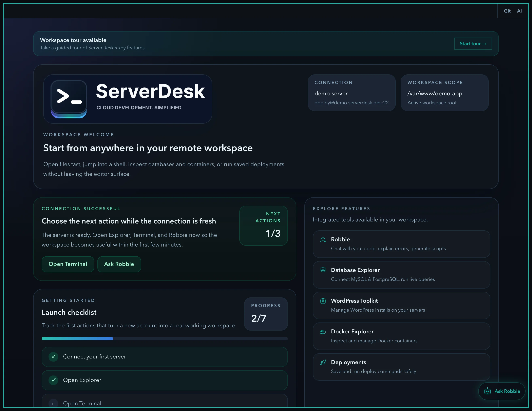This screenshot has width=532, height=411.
Task: Select the Connect your first server row
Action: 165,357
